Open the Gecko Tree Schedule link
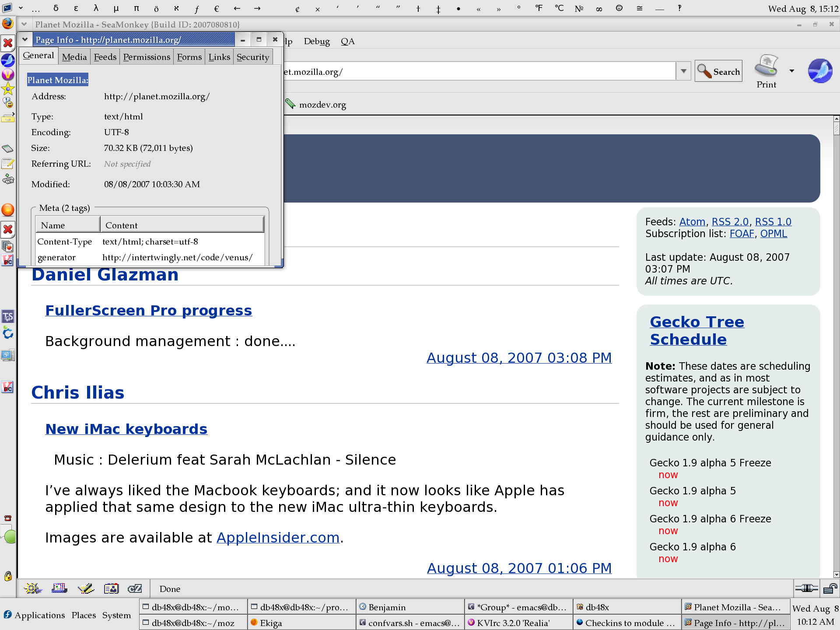The width and height of the screenshot is (840, 630). 697,330
